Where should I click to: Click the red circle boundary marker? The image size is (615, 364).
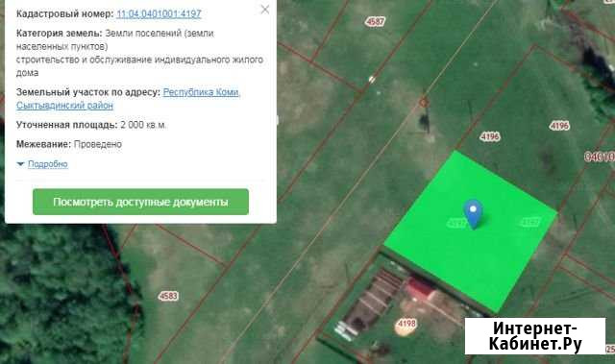[x=423, y=103]
